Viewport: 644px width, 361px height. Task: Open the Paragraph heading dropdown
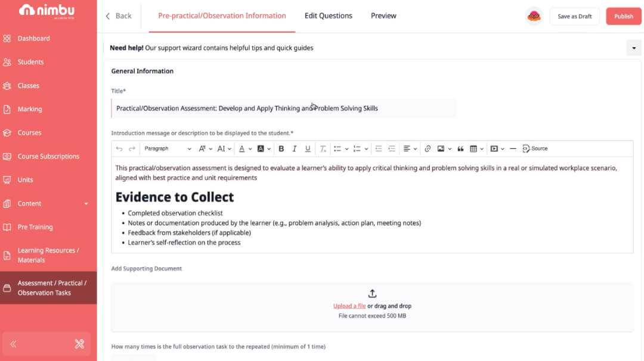168,149
